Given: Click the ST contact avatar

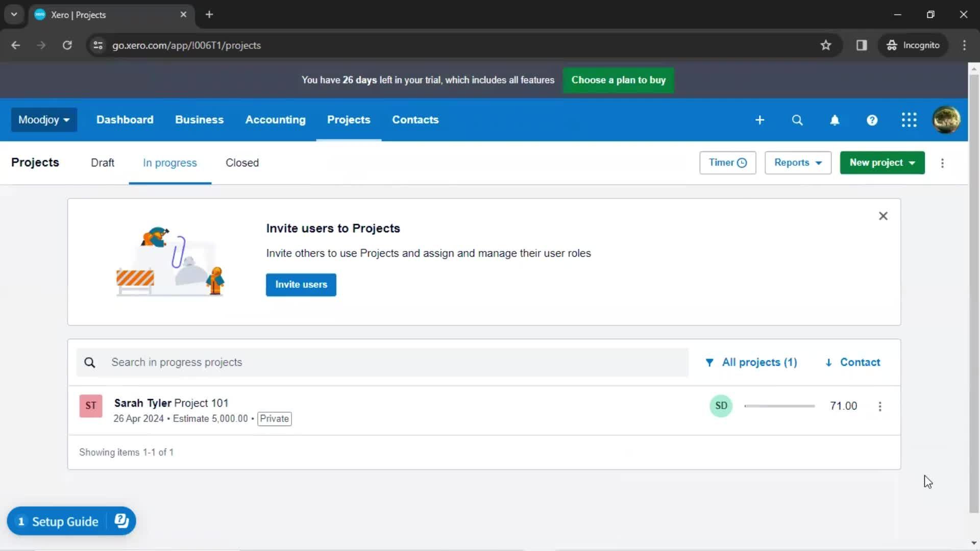Looking at the screenshot, I should (91, 406).
